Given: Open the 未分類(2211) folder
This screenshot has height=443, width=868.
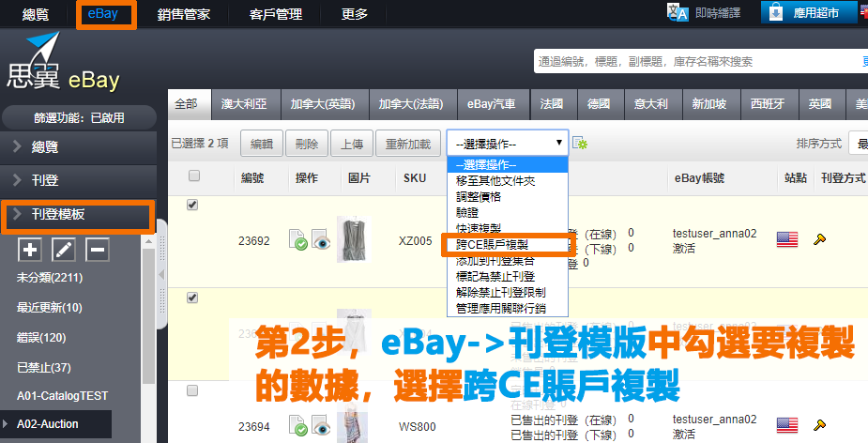Looking at the screenshot, I should click(50, 278).
